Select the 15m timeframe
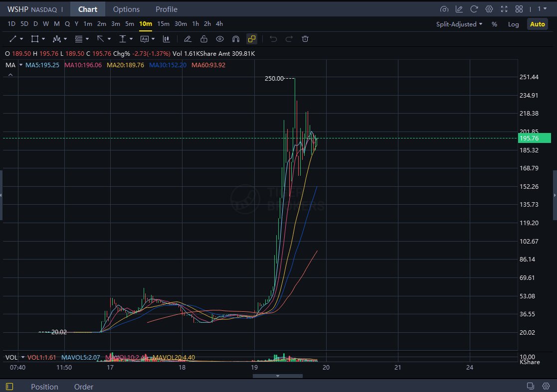557x392 pixels. [x=164, y=23]
